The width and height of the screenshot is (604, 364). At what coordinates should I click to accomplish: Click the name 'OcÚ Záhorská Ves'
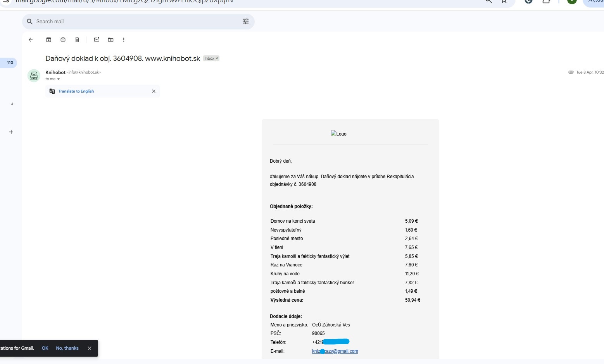[331, 325]
